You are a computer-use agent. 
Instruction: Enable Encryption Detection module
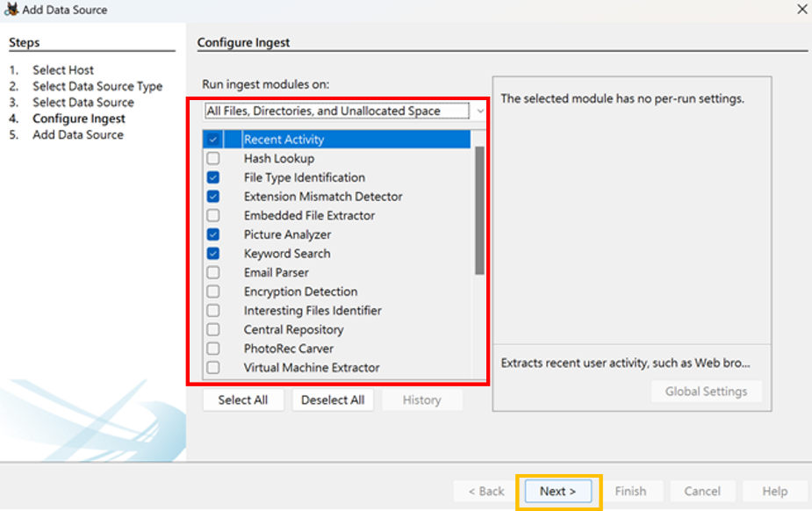pos(212,291)
